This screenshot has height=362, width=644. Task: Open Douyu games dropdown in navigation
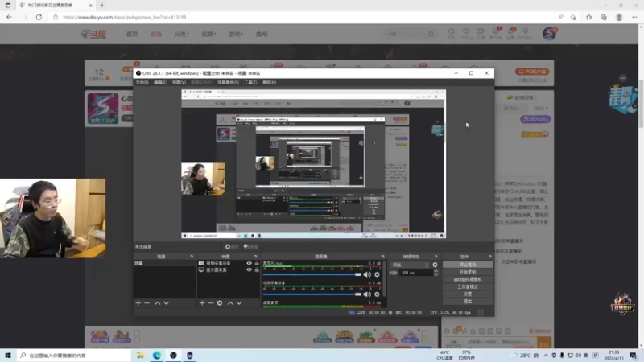click(x=236, y=34)
